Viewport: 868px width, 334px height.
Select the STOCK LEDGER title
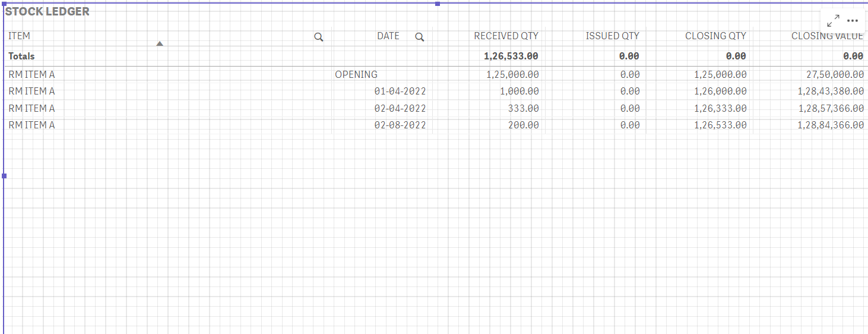point(47,11)
